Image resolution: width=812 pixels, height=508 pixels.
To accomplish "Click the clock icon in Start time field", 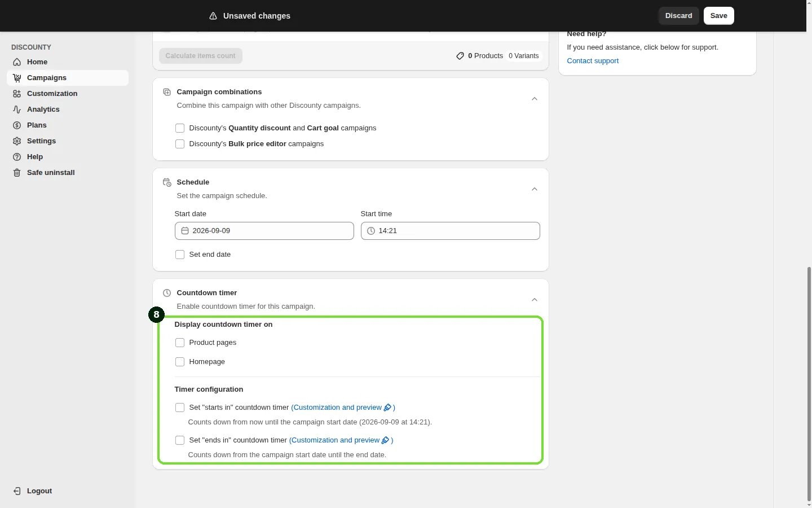I will coord(371,231).
